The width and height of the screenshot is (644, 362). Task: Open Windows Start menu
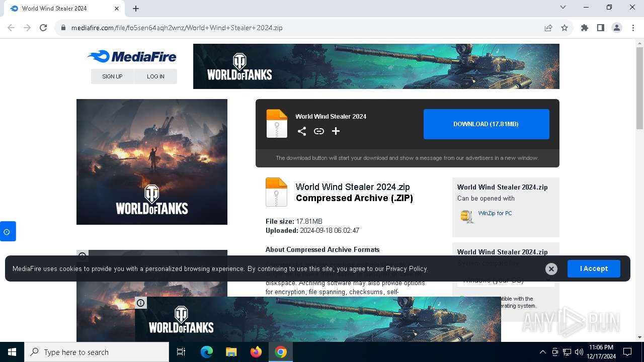[12, 352]
